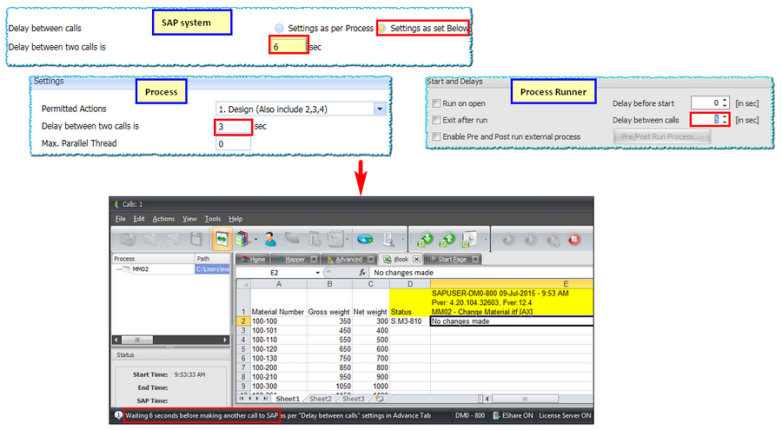Open the File menu
The height and width of the screenshot is (430, 782).
(x=121, y=218)
